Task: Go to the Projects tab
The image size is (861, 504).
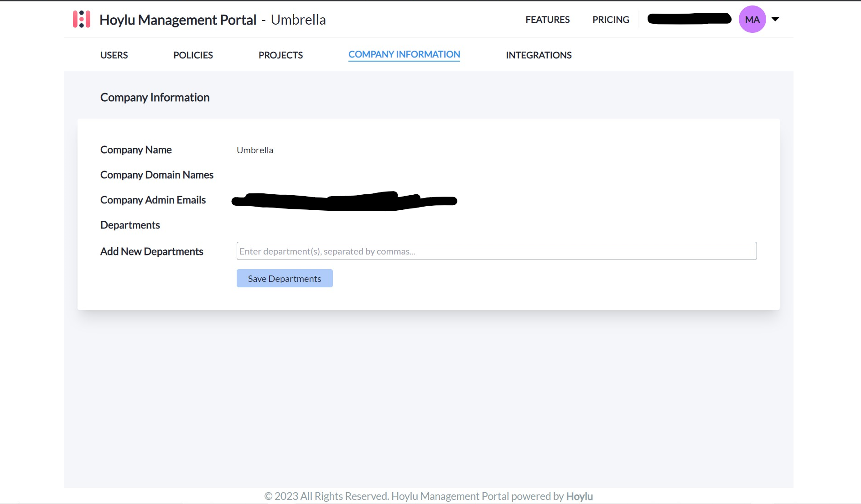Action: tap(280, 55)
